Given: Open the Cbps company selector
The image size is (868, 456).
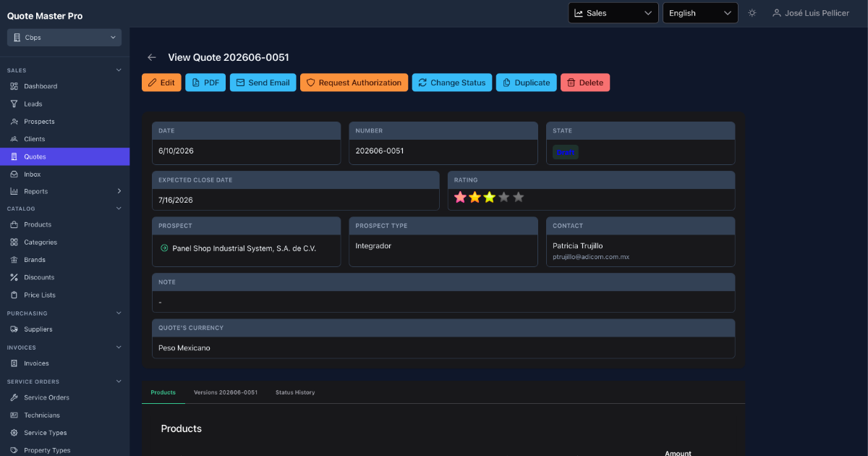Looking at the screenshot, I should pyautogui.click(x=64, y=38).
